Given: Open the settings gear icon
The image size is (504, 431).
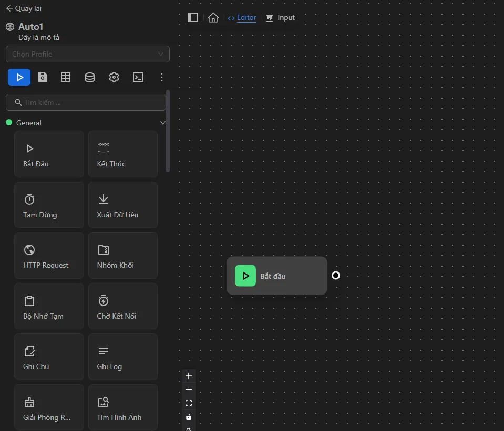Looking at the screenshot, I should tap(114, 77).
